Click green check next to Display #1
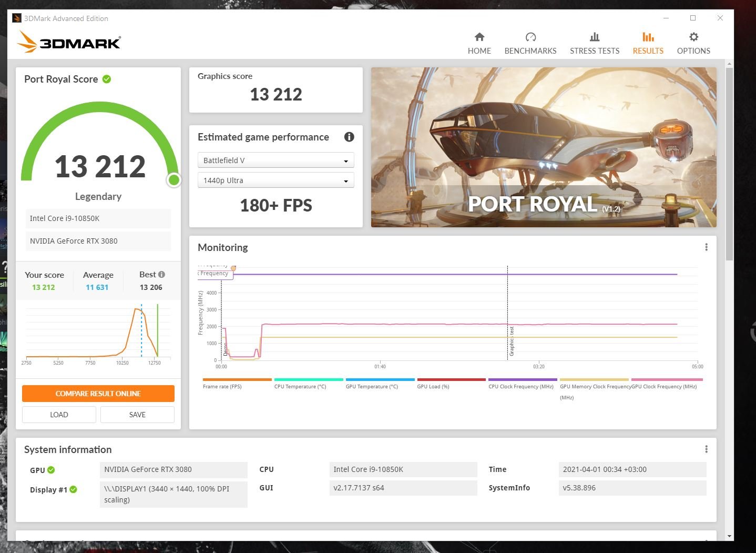Image resolution: width=756 pixels, height=553 pixels. pyautogui.click(x=74, y=489)
